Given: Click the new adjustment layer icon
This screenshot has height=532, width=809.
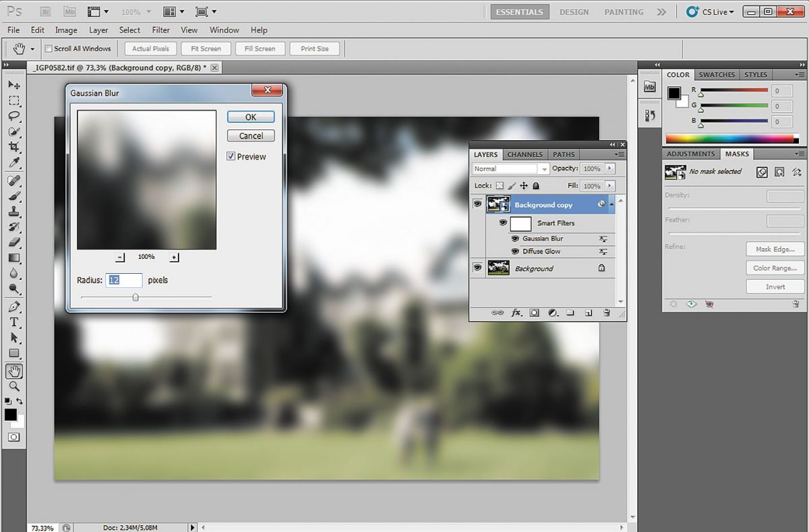Looking at the screenshot, I should pyautogui.click(x=552, y=313).
